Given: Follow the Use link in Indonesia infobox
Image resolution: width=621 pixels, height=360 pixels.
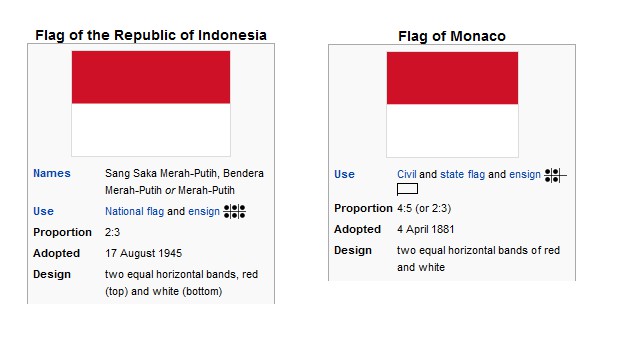Looking at the screenshot, I should pos(43,211).
